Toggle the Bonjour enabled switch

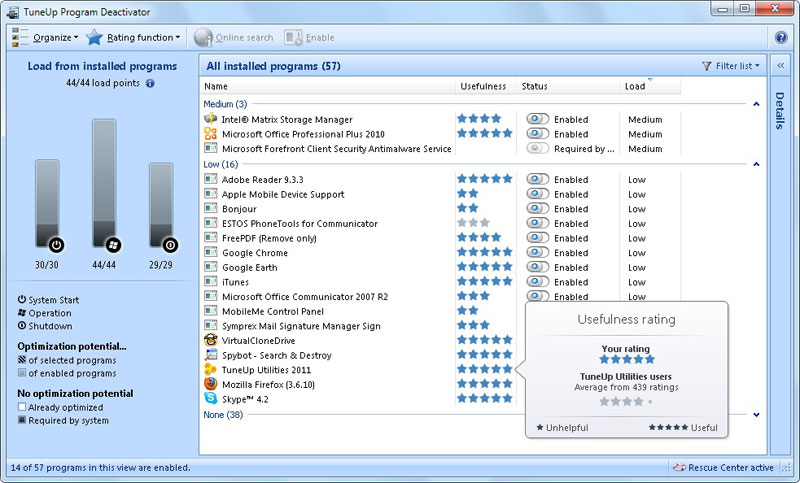click(x=538, y=209)
